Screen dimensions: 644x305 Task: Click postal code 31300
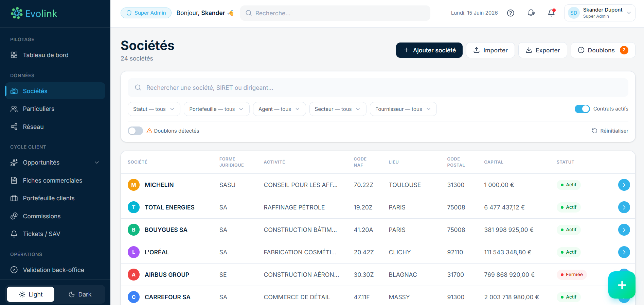click(x=456, y=185)
